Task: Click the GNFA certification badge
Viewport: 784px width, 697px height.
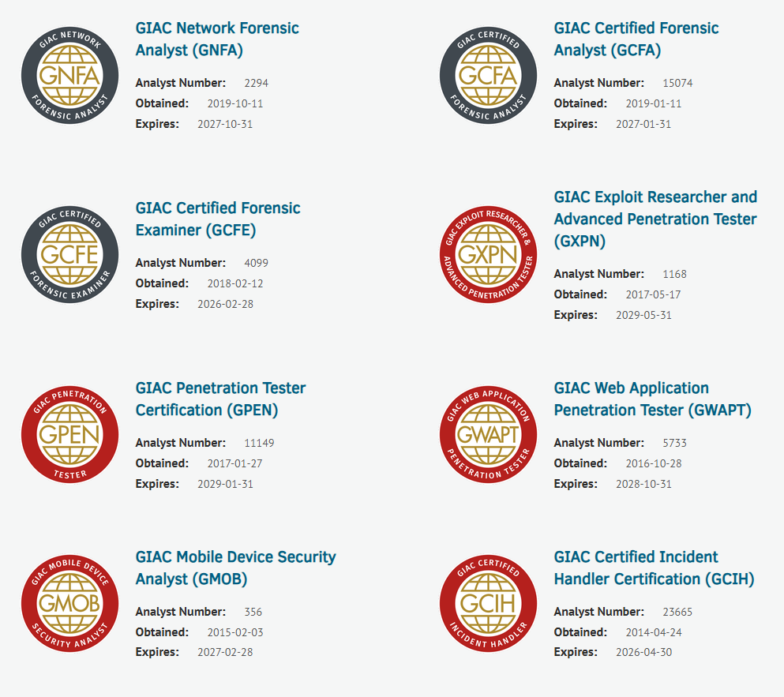Action: tap(70, 76)
